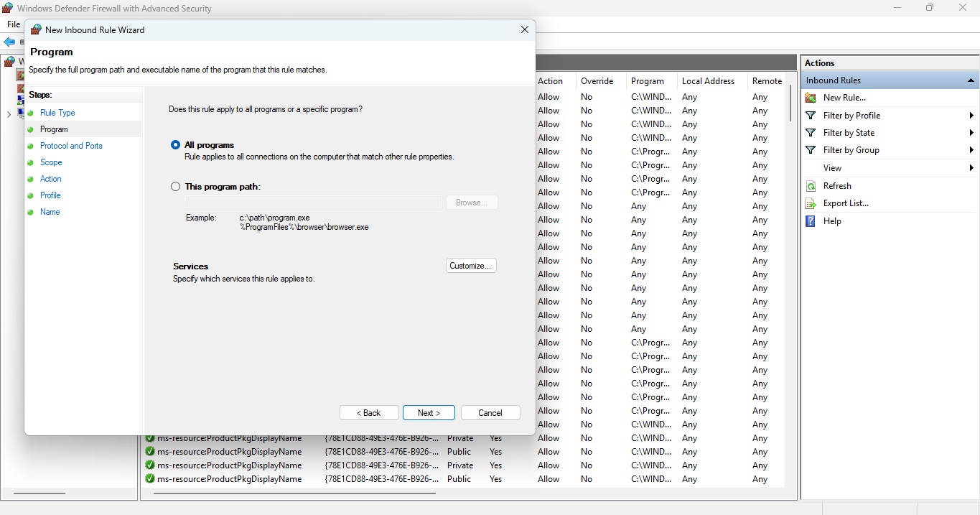Click the Actions pane header
980x515 pixels.
tap(890, 63)
